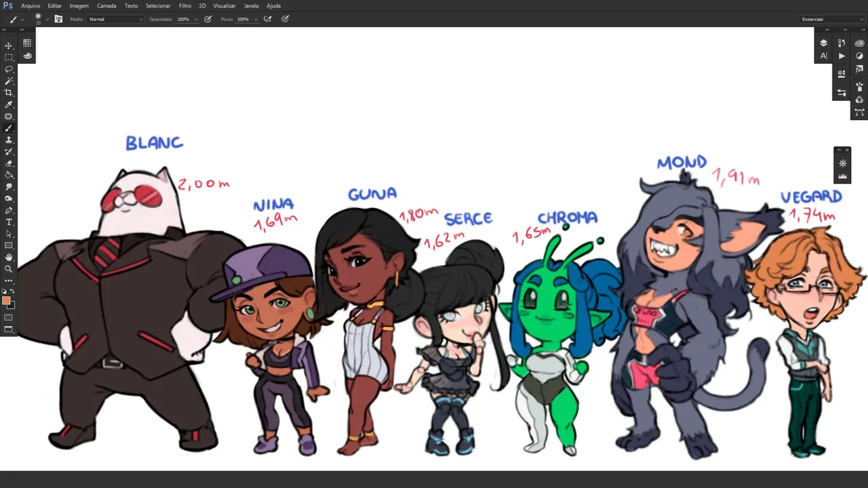Swap foreground and background colors
Viewport: 868px width, 488px height.
point(12,291)
